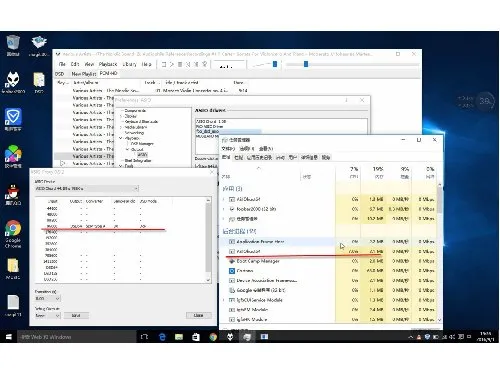Select the first tab in Task Manager
This screenshot has width=500, height=375.
[226, 157]
